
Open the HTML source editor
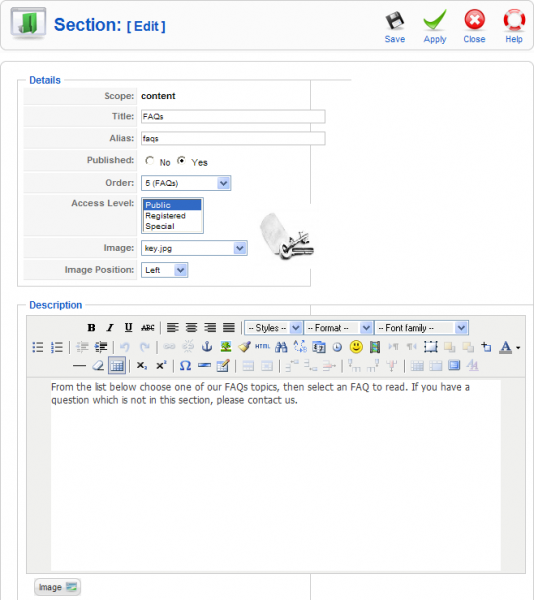[262, 347]
